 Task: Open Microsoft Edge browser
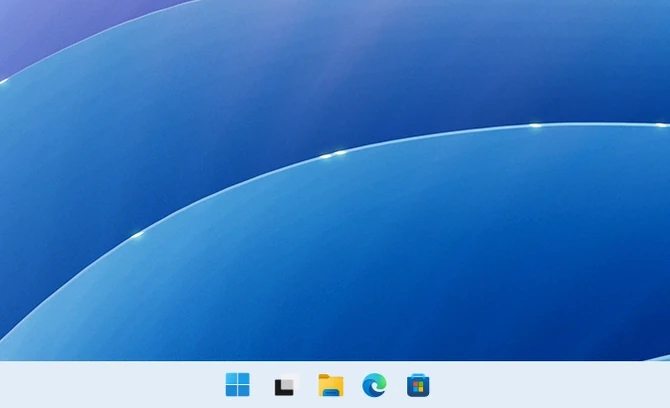[x=374, y=385]
